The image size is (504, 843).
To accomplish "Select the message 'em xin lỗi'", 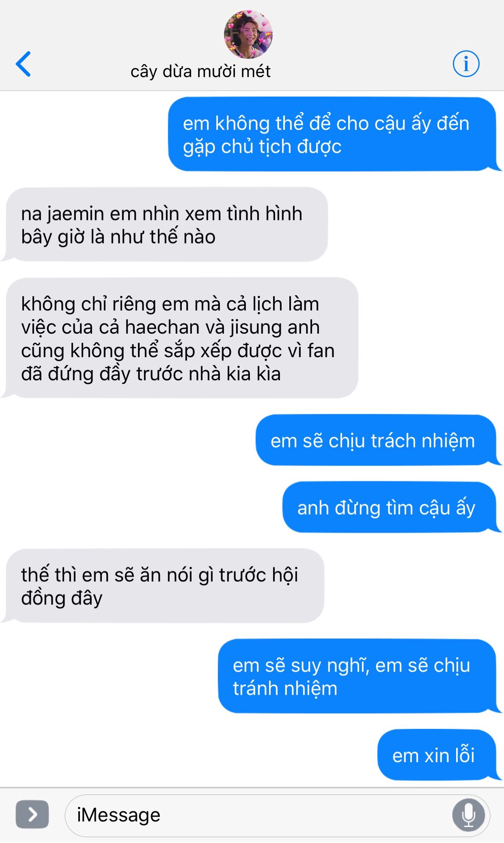I will tap(437, 755).
